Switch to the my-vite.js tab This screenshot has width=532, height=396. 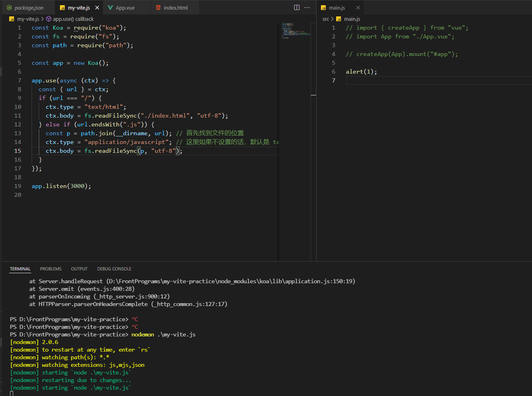(79, 8)
